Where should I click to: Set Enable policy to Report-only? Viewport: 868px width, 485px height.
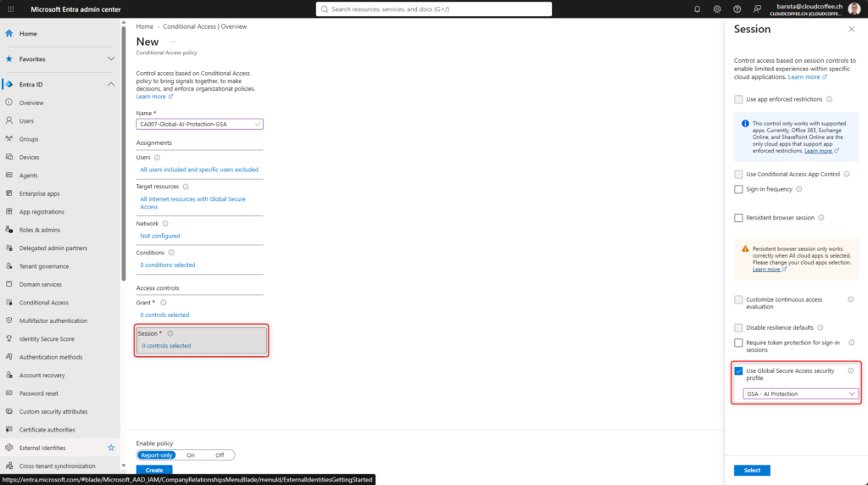tap(157, 455)
